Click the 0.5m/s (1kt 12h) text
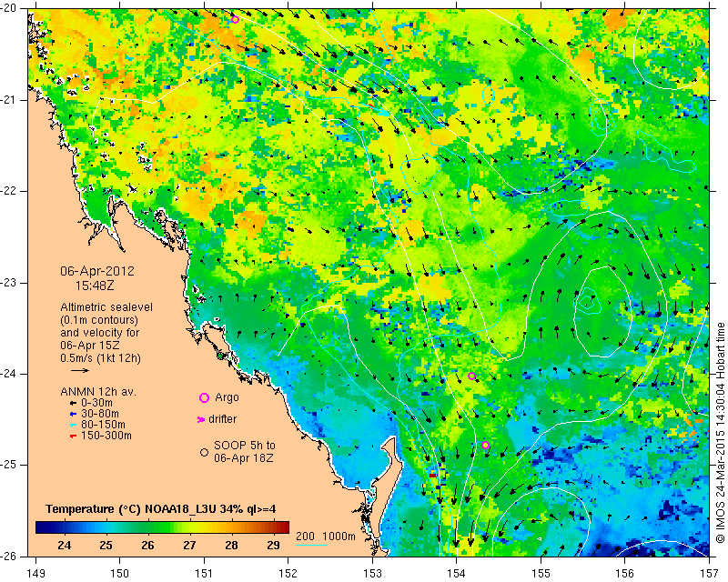 (x=100, y=358)
